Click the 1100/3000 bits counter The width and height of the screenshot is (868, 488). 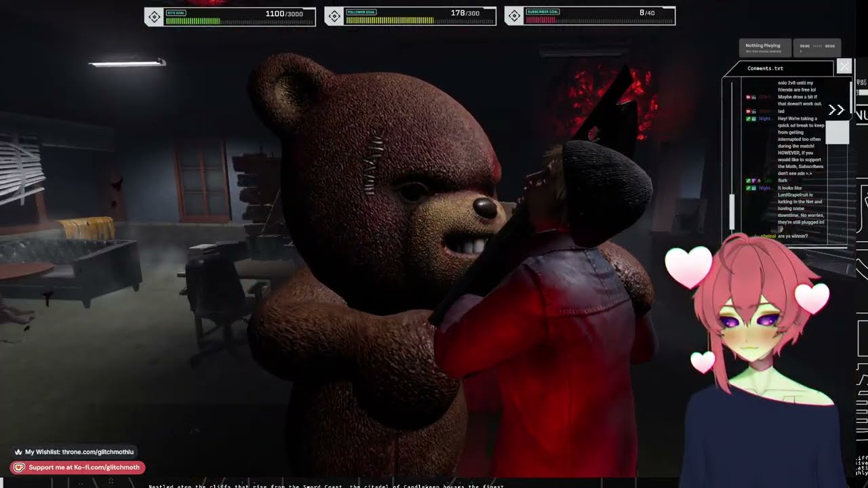click(x=284, y=14)
